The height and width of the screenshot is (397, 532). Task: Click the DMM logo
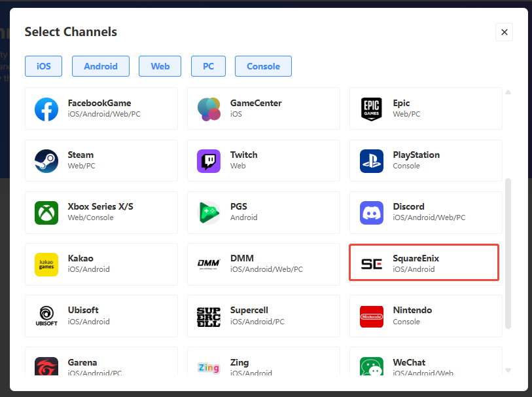(209, 265)
